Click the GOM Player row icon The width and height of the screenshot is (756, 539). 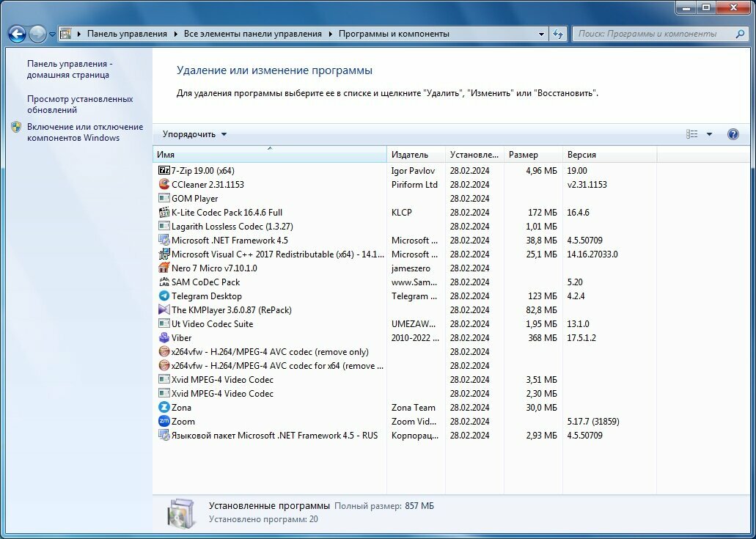click(x=164, y=198)
